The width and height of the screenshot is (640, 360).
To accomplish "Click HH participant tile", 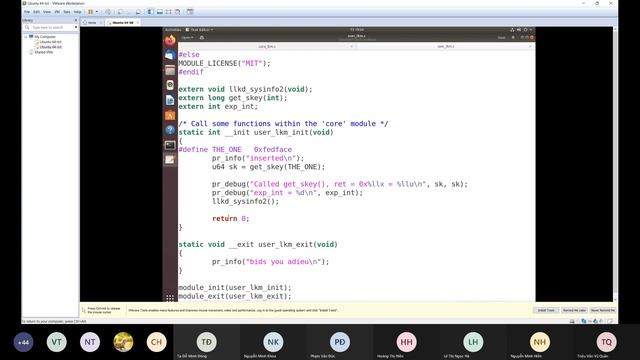I will (406, 342).
